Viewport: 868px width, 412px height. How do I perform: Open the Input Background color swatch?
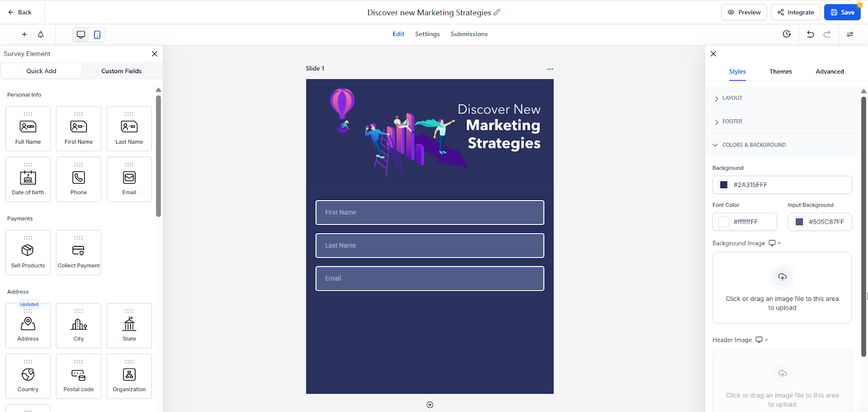coord(799,222)
